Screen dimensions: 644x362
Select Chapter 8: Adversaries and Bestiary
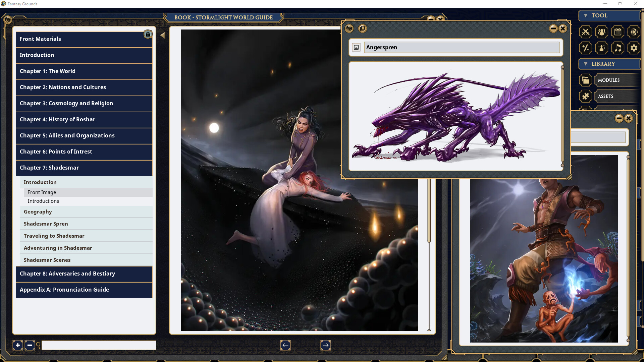coord(67,274)
